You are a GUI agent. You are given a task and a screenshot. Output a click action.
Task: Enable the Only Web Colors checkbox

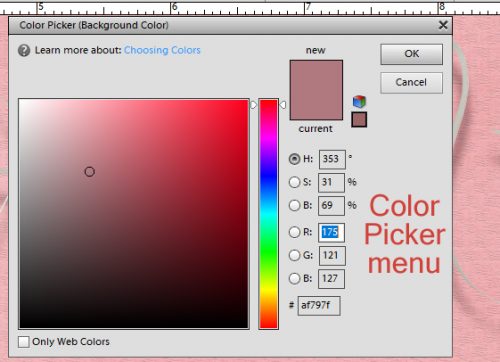pyautogui.click(x=23, y=342)
